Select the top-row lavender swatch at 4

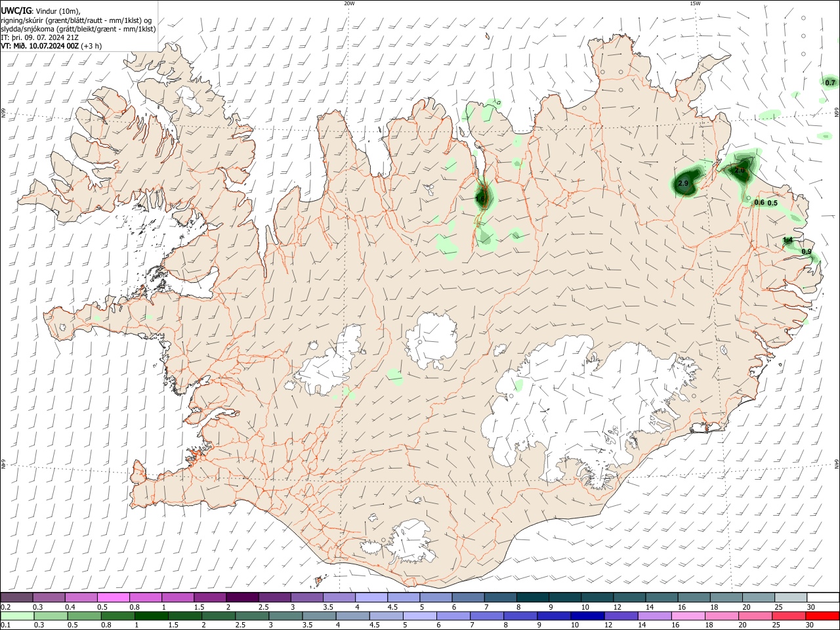pos(371,598)
